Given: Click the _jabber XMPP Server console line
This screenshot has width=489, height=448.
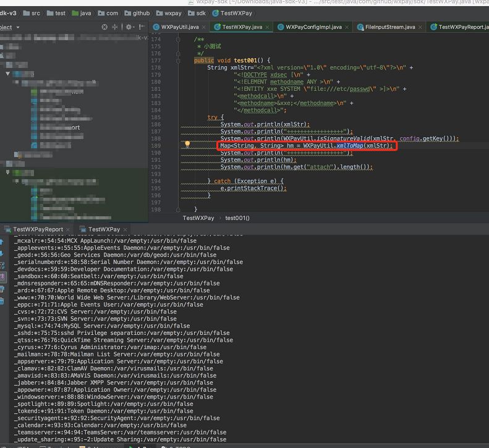Looking at the screenshot, I should [x=114, y=383].
